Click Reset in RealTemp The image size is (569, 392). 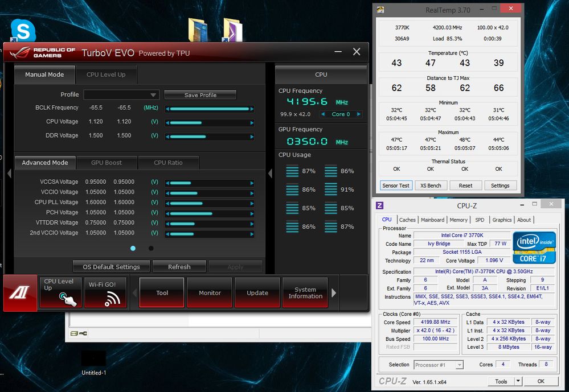tap(465, 185)
